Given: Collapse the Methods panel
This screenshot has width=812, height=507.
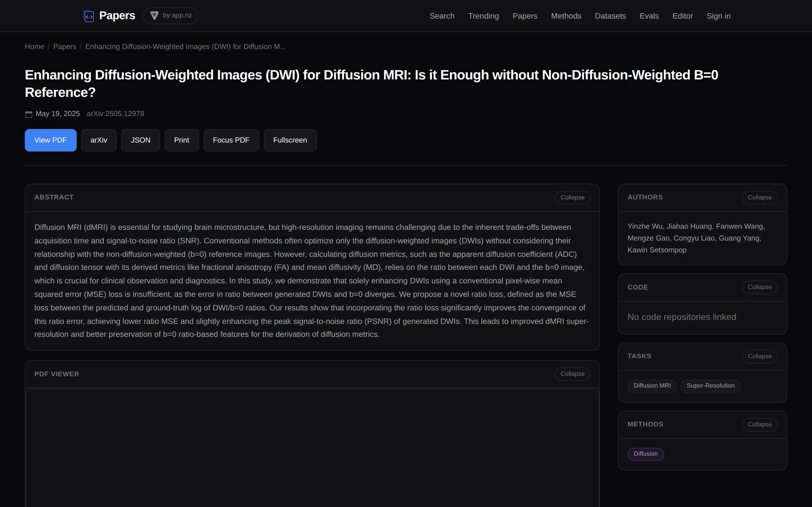Looking at the screenshot, I should [x=759, y=424].
